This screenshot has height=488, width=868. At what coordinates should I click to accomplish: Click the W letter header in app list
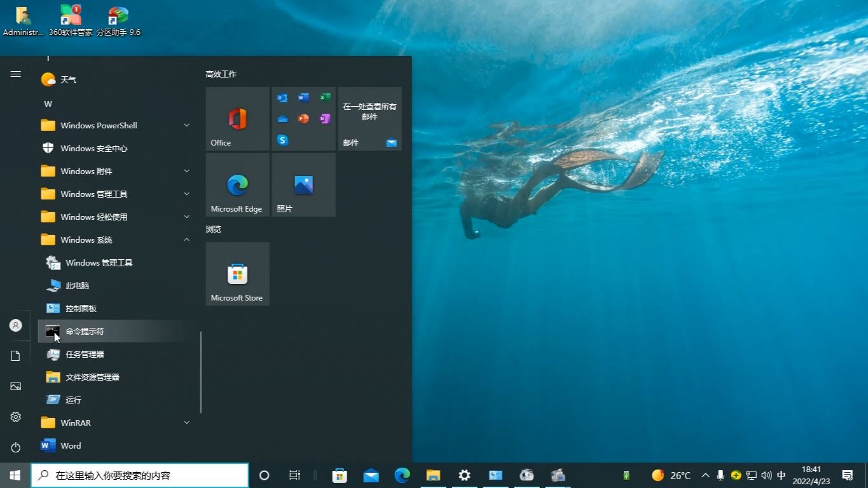point(48,104)
